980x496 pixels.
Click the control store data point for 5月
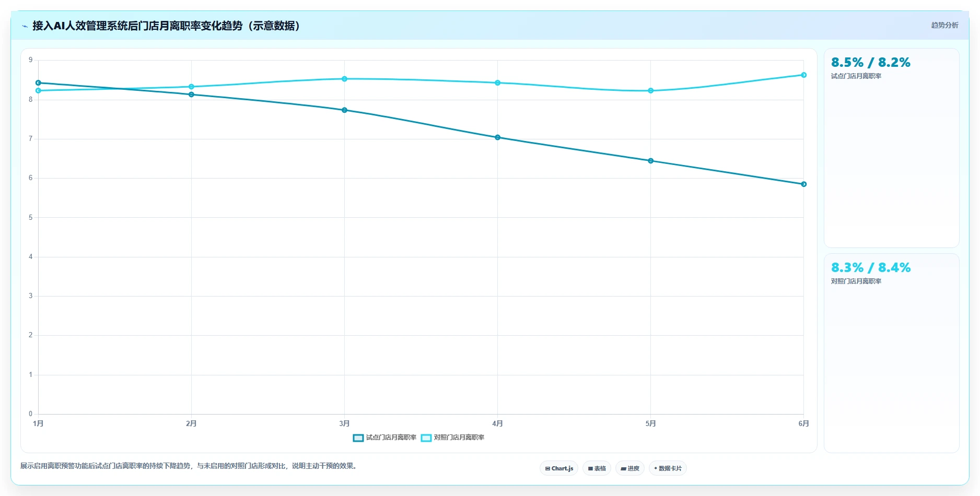[650, 90]
